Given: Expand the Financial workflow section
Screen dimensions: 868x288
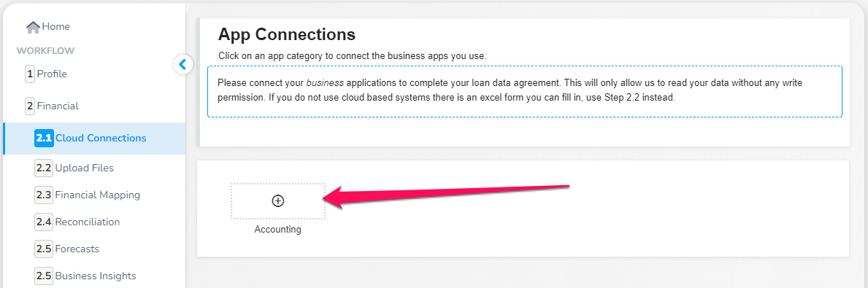Looking at the screenshot, I should tap(58, 106).
